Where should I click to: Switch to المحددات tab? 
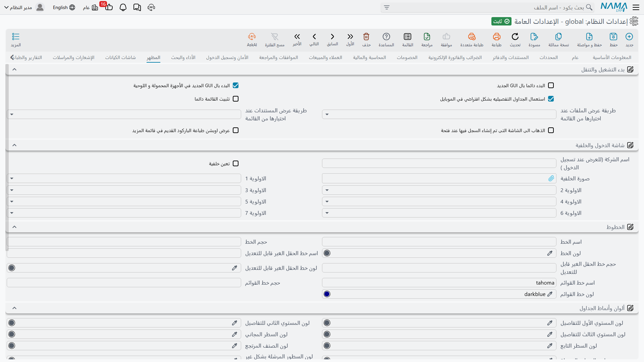pyautogui.click(x=549, y=58)
